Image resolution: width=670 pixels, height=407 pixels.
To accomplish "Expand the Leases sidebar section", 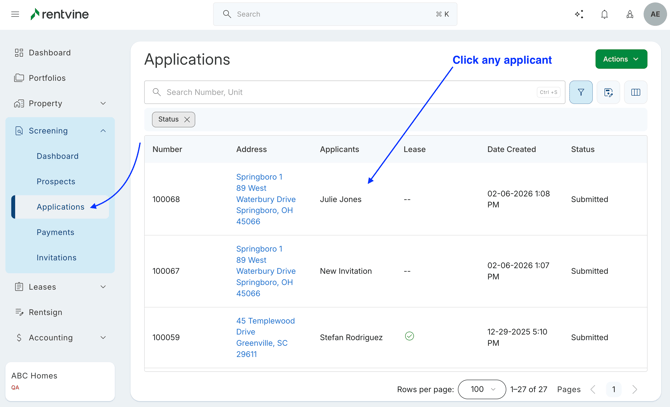I will click(x=103, y=287).
